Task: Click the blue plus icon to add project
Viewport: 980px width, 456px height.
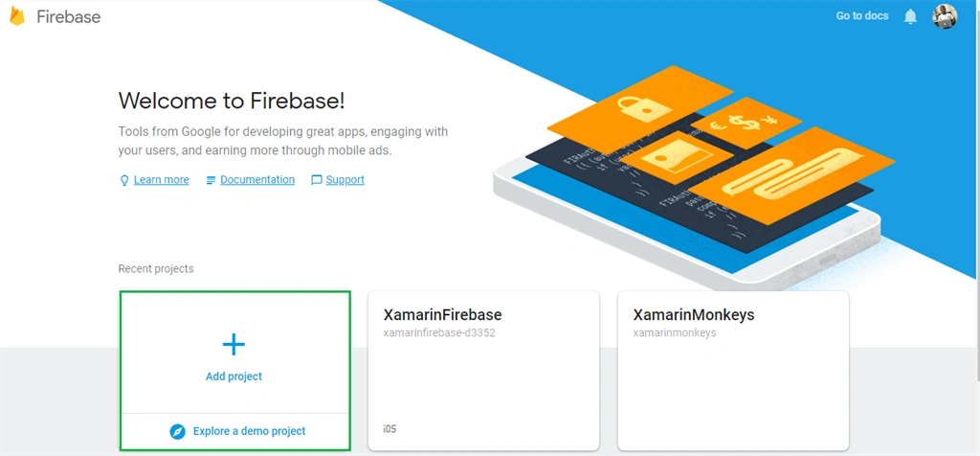Action: pos(234,344)
